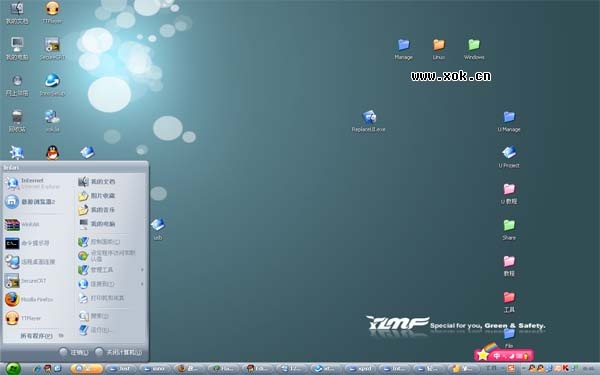
Task: Click the QQ penguin desktop icon
Action: 52,152
